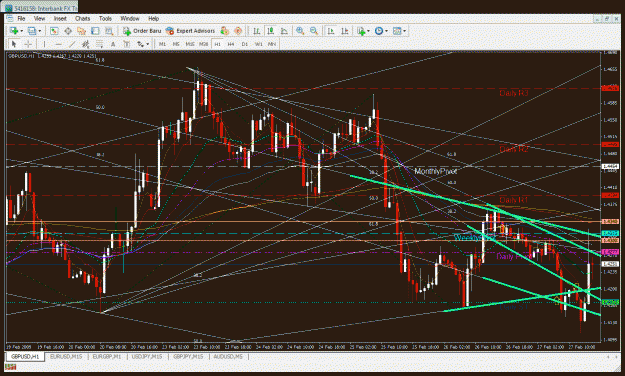Screen dimensions: 625x376
Task: Toggle the Expert Advisors button
Action: coord(190,31)
